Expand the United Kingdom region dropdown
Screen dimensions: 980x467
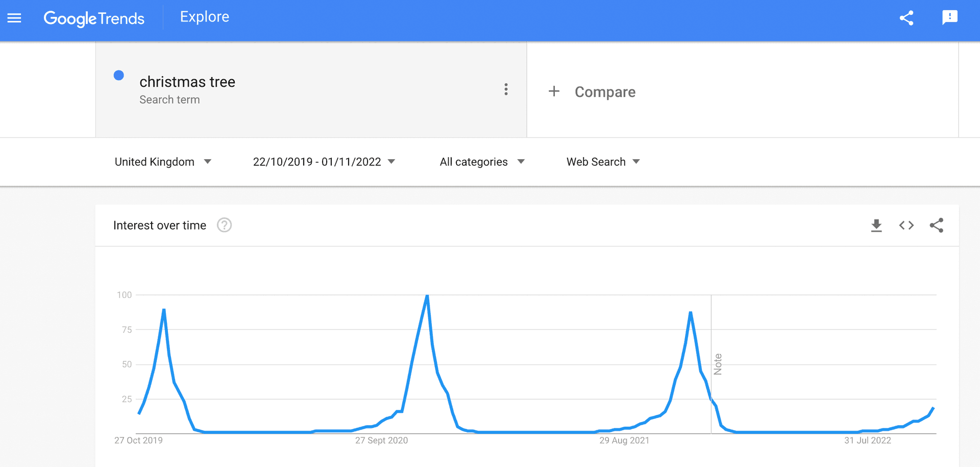click(x=163, y=162)
